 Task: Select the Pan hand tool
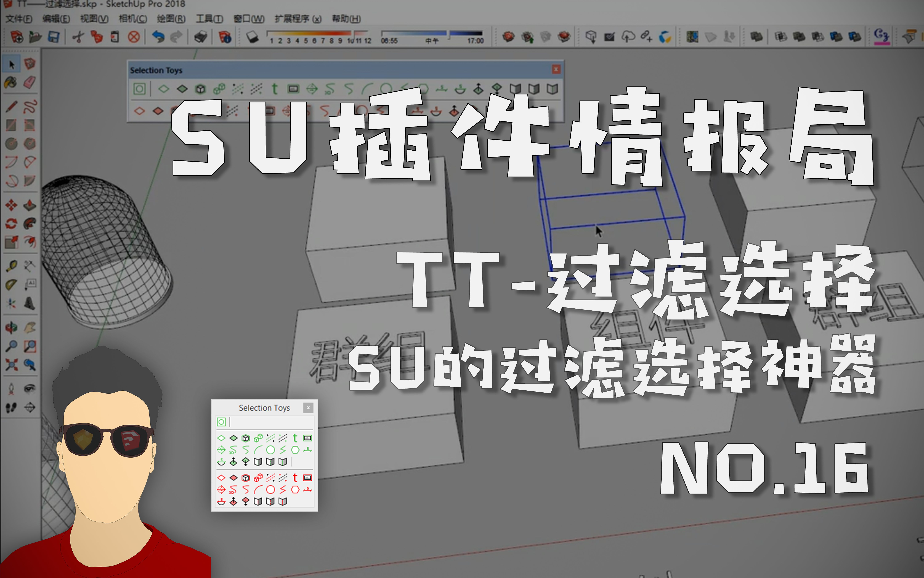coord(30,328)
